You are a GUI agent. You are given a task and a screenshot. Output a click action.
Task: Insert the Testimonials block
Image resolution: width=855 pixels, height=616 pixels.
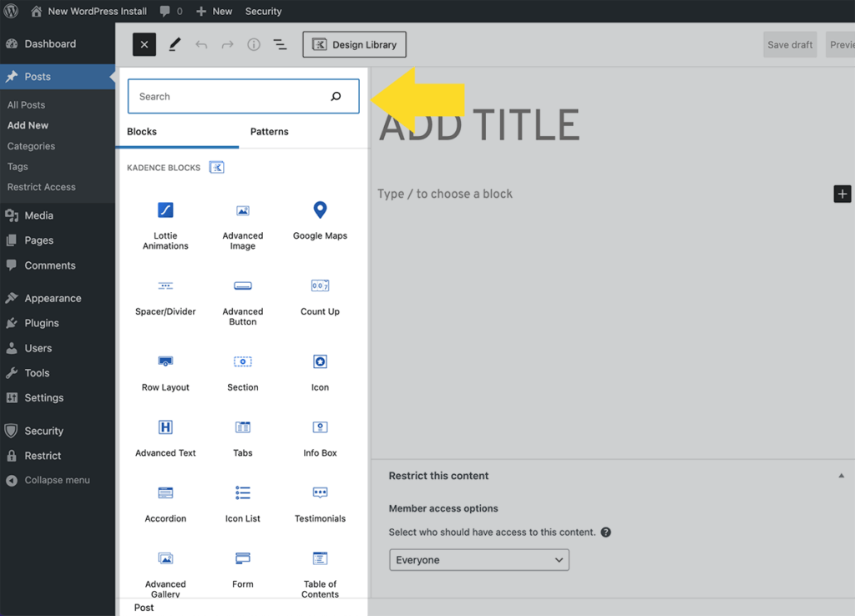click(320, 504)
